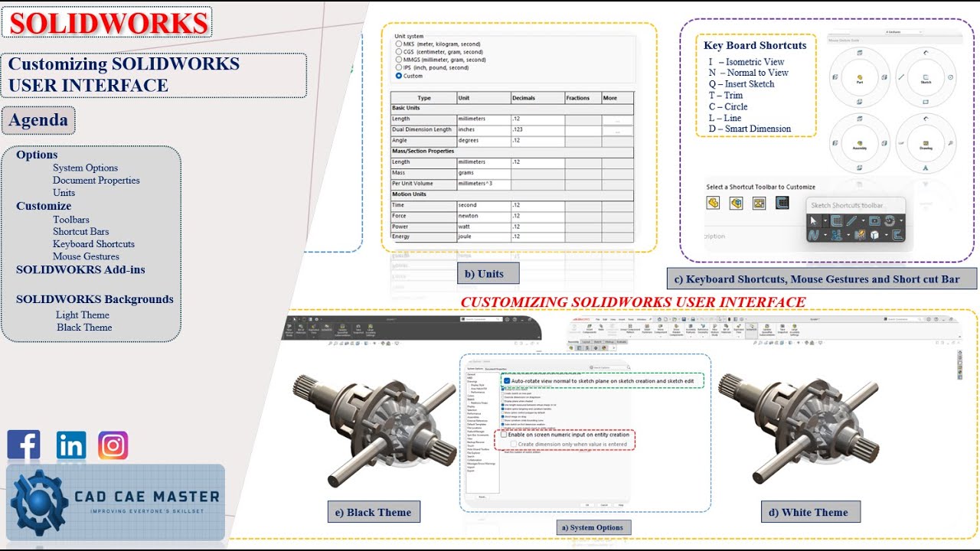Select the Assembly shortcut toolbar icon
Image resolution: width=980 pixels, height=551 pixels.
click(737, 203)
